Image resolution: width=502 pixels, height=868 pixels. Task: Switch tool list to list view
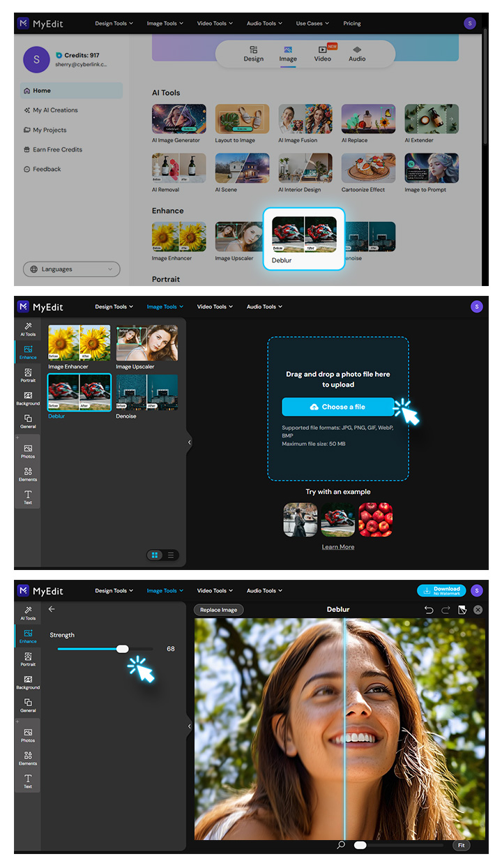(x=171, y=555)
